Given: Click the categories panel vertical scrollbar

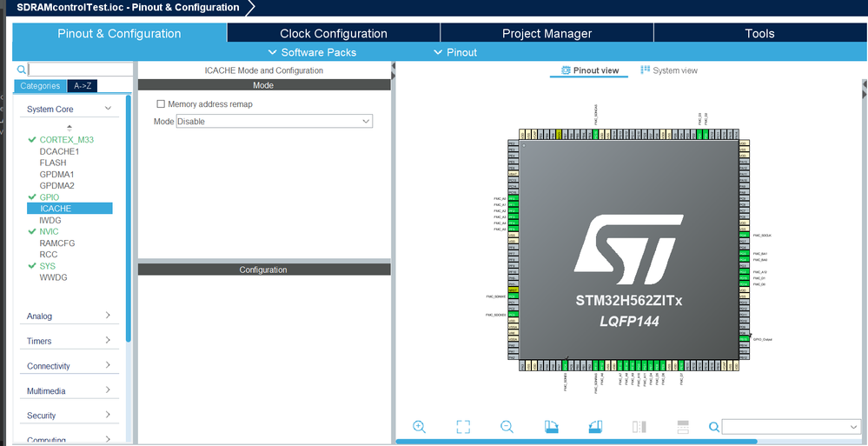Looking at the screenshot, I should tap(129, 219).
